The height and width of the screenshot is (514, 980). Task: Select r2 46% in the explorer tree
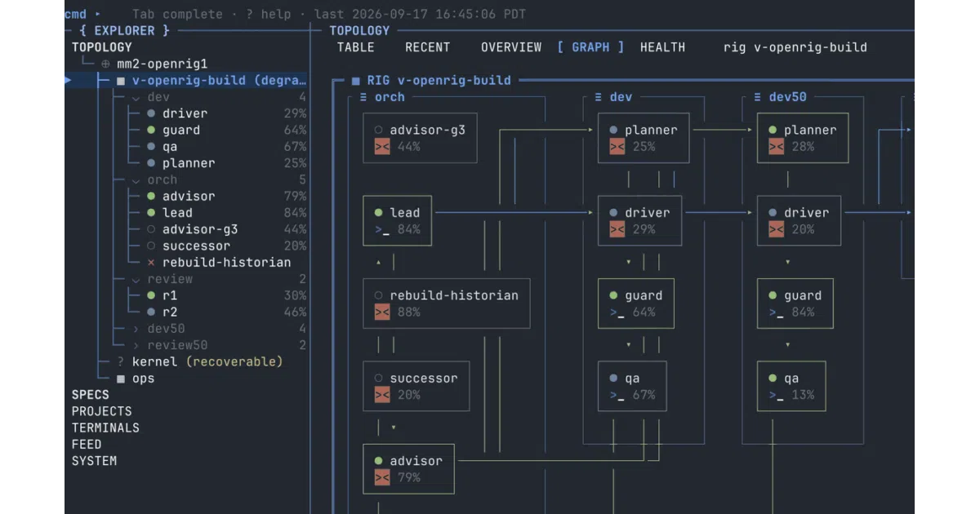[x=226, y=312]
